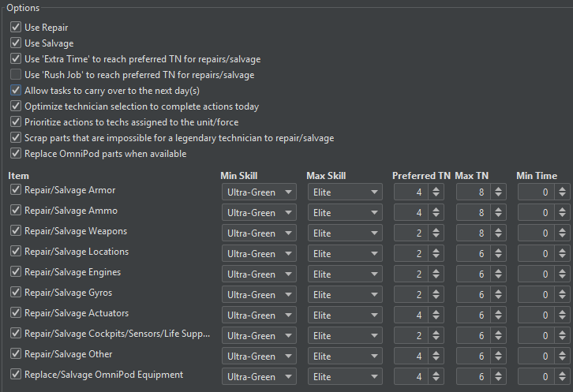Screen dimensions: 573x392
Task: Open Min Skill dropdown for Repair/Salvage Armor
Action: pyautogui.click(x=259, y=191)
